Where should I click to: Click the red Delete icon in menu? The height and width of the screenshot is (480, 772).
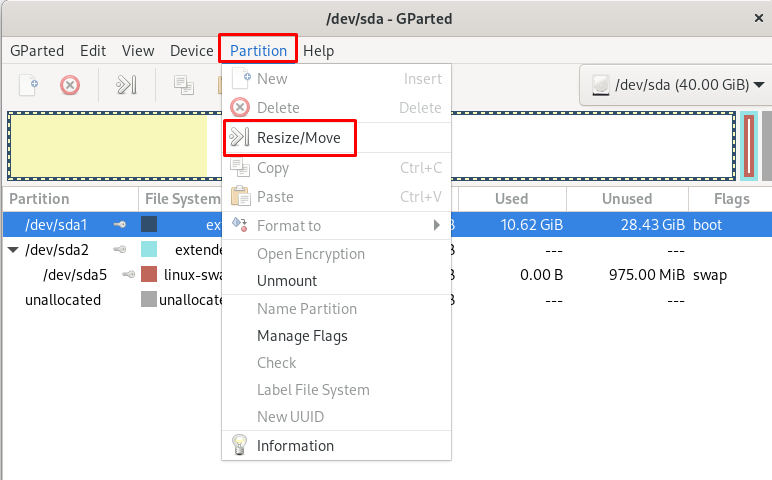coord(240,107)
